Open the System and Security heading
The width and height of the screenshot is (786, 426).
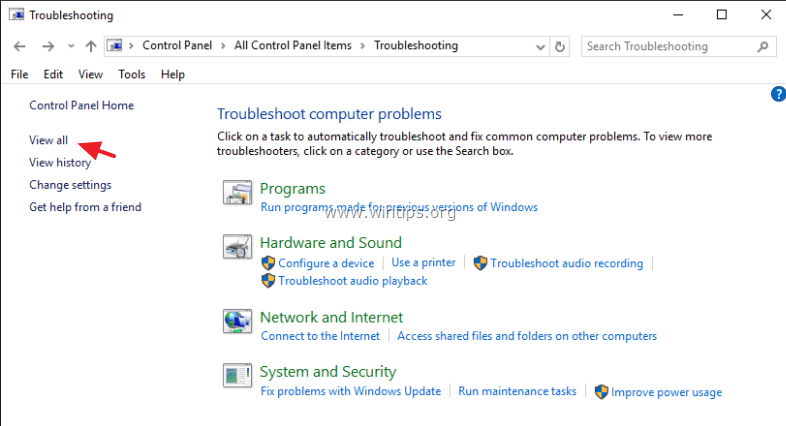coord(328,371)
